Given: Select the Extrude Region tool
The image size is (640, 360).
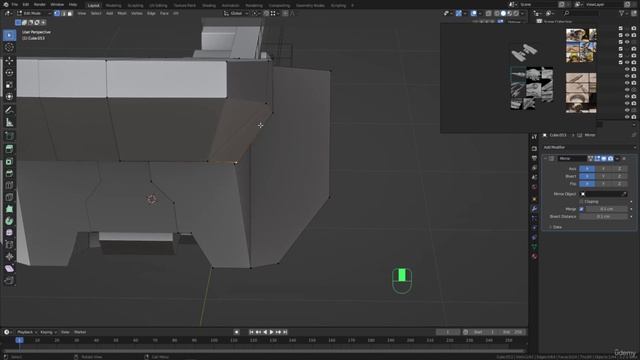Looking at the screenshot, I should (x=9, y=149).
